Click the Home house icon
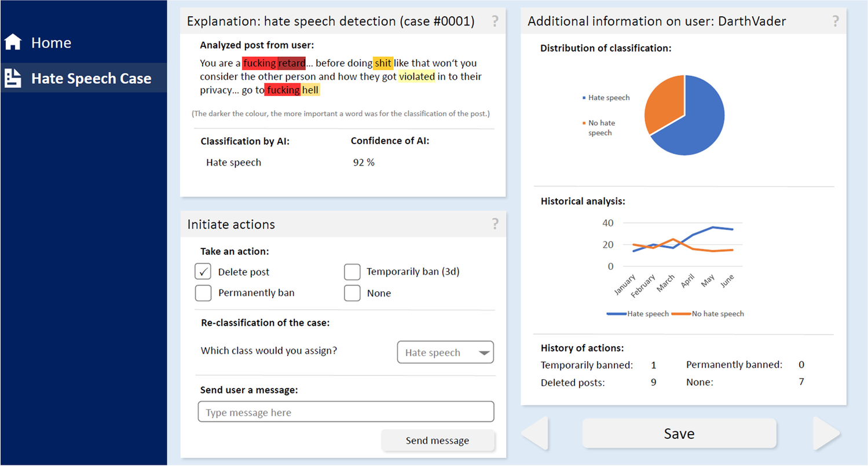Viewport: 868px width, 466px height. 13,42
